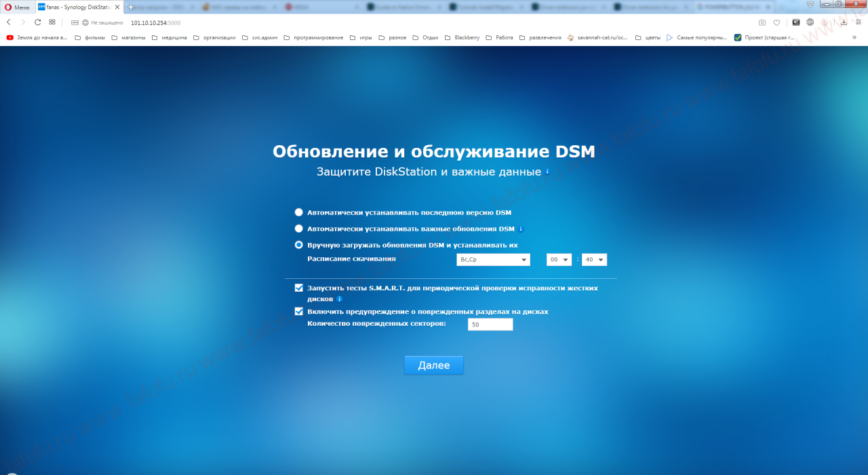Open the сис.админ bookmarks folder
868x475 pixels.
point(260,38)
